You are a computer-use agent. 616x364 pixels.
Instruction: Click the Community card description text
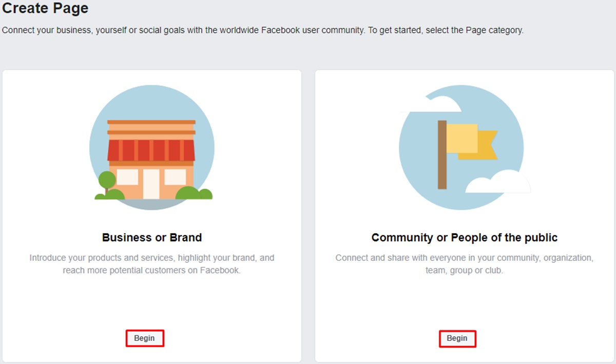pyautogui.click(x=464, y=264)
